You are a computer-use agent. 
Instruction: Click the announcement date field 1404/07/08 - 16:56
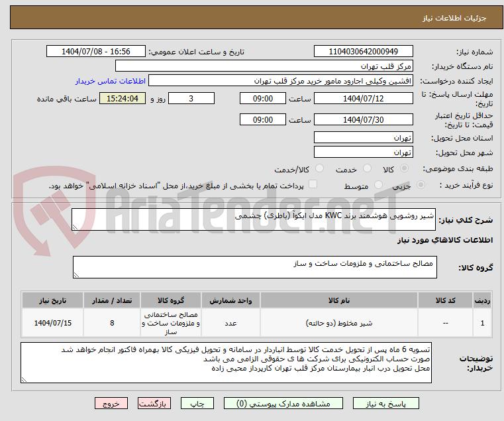point(96,52)
